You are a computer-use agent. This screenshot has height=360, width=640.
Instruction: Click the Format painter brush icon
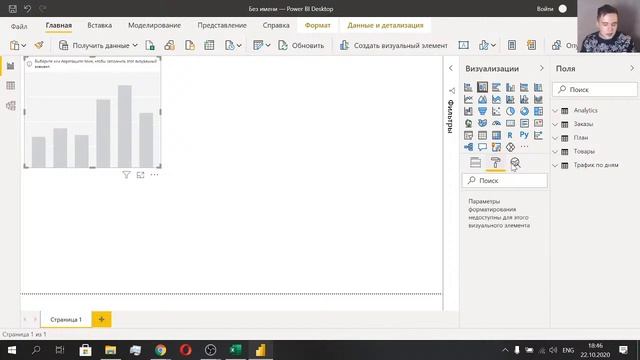tap(39, 45)
